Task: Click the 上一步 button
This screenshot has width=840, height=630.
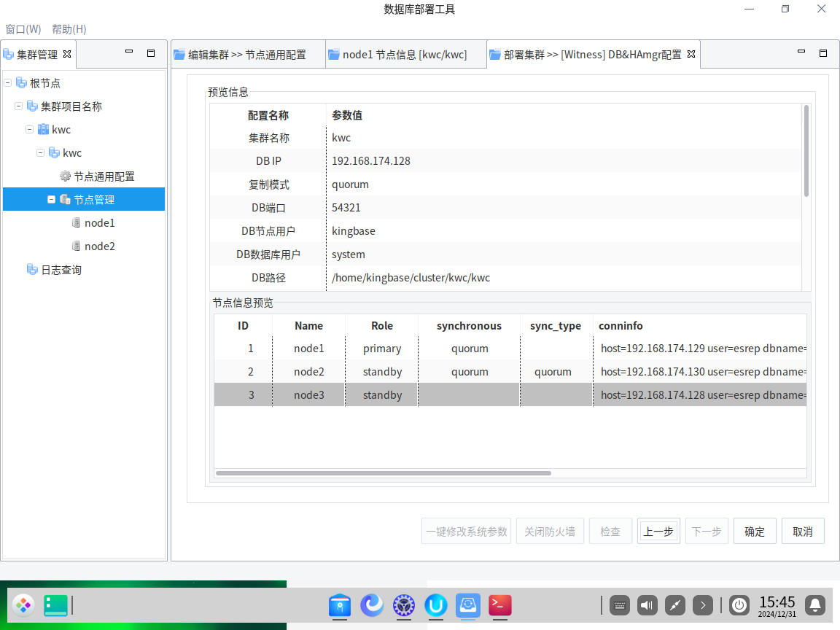Action: [x=658, y=532]
